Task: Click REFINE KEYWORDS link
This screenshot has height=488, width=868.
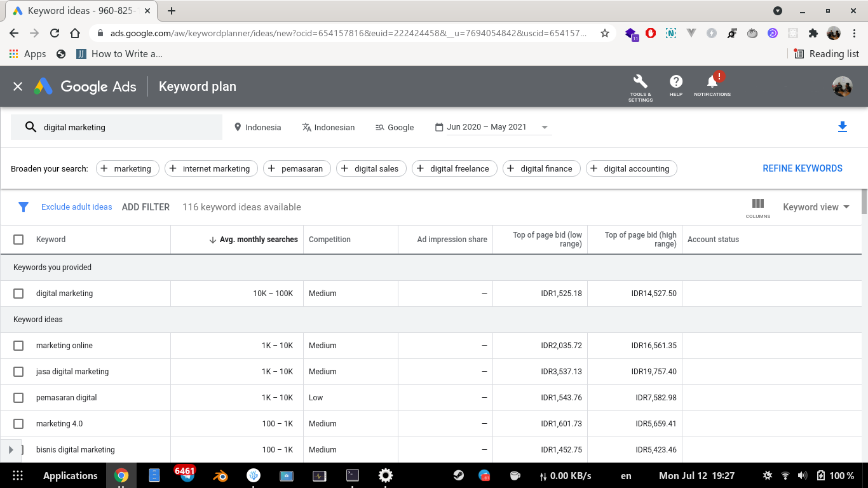Action: pos(802,168)
